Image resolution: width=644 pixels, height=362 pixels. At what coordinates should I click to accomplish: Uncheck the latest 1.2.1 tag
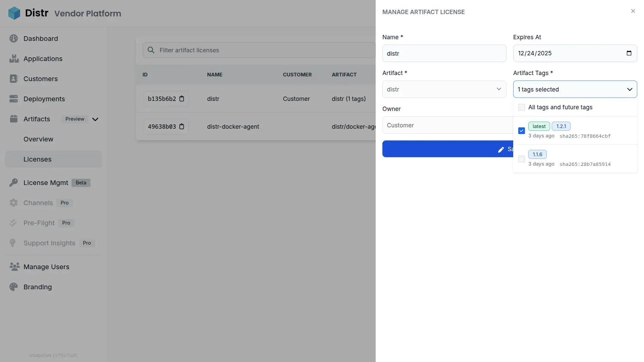click(x=522, y=131)
